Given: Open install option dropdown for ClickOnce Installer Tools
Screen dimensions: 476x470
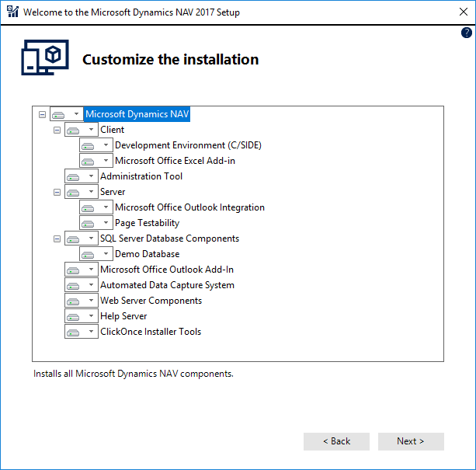Looking at the screenshot, I should (81, 332).
